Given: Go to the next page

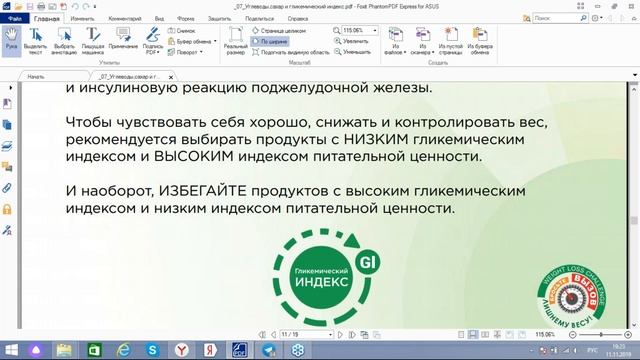Looking at the screenshot, I should [x=340, y=335].
